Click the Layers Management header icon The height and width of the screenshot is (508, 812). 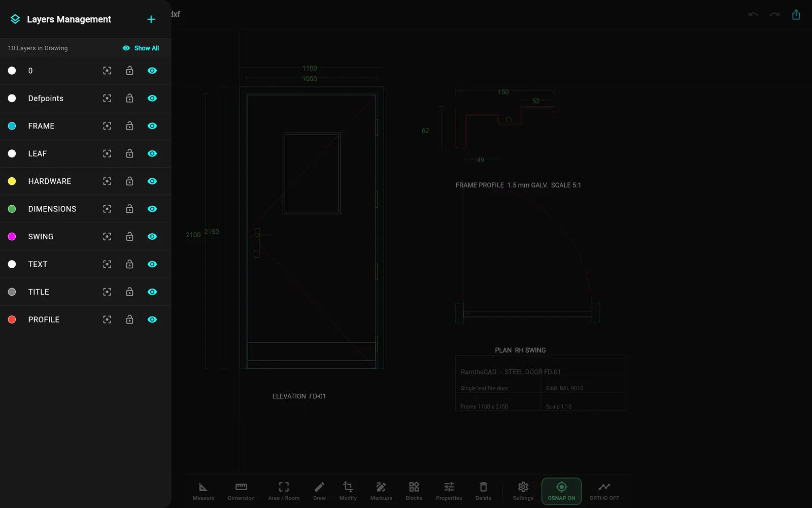(15, 19)
